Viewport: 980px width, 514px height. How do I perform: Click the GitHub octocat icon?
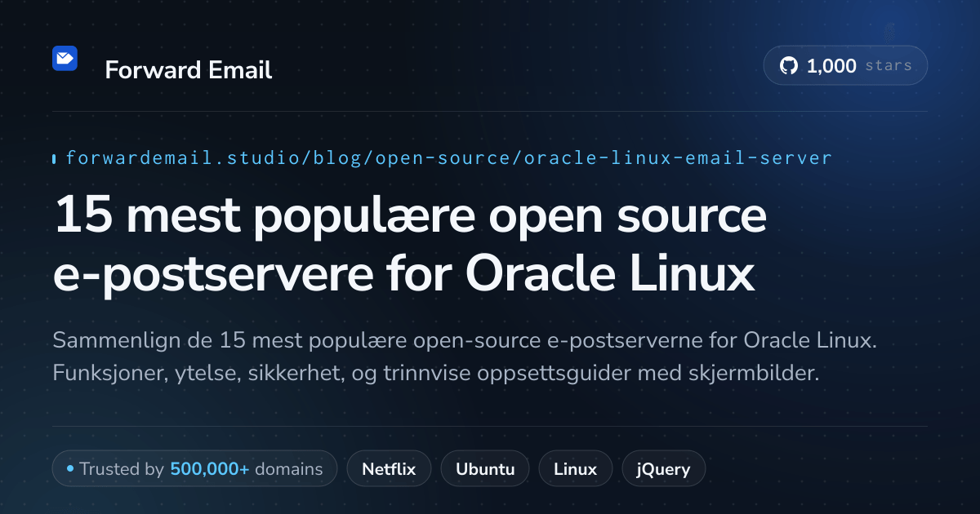pyautogui.click(x=789, y=66)
